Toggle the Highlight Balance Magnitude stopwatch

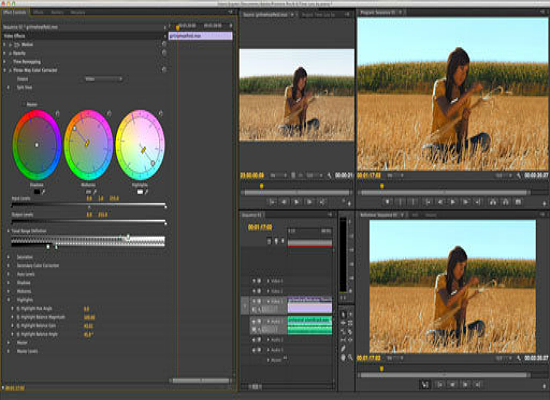tap(18, 317)
